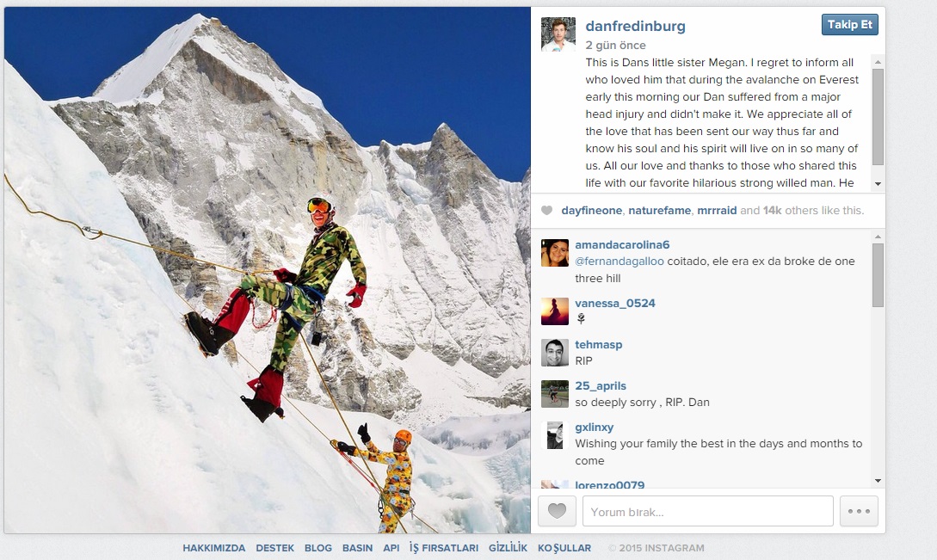Open the danfredinburg username link

[x=635, y=26]
